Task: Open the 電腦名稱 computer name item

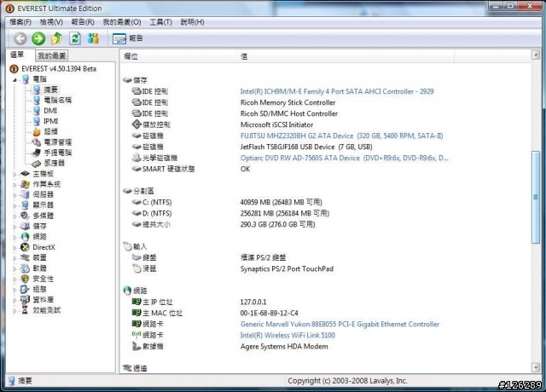Action: pos(58,101)
